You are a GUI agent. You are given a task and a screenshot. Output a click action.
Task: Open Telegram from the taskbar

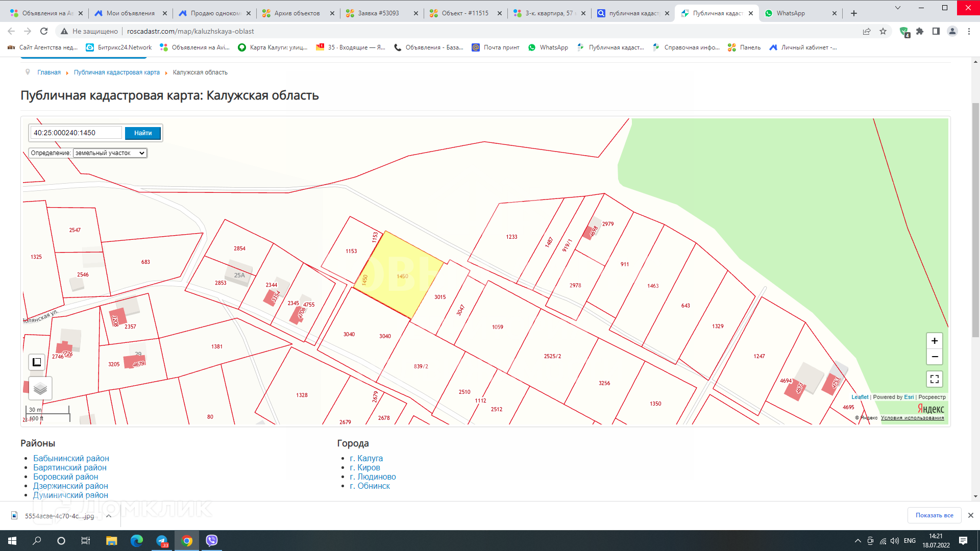(162, 541)
